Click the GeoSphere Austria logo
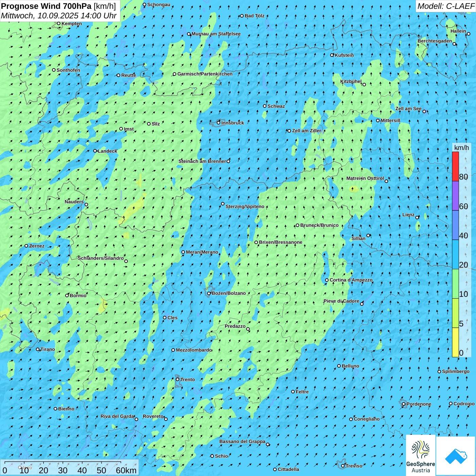 pyautogui.click(x=421, y=455)
